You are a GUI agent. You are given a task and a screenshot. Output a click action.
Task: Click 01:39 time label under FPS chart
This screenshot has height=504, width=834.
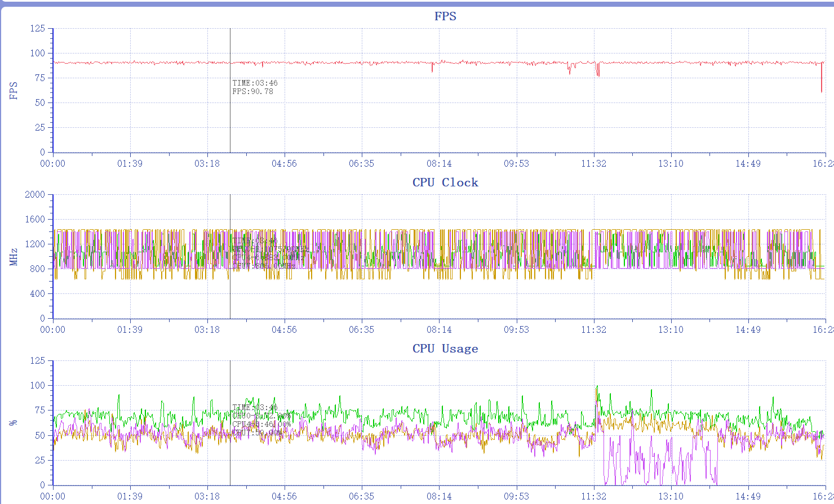[x=130, y=163]
